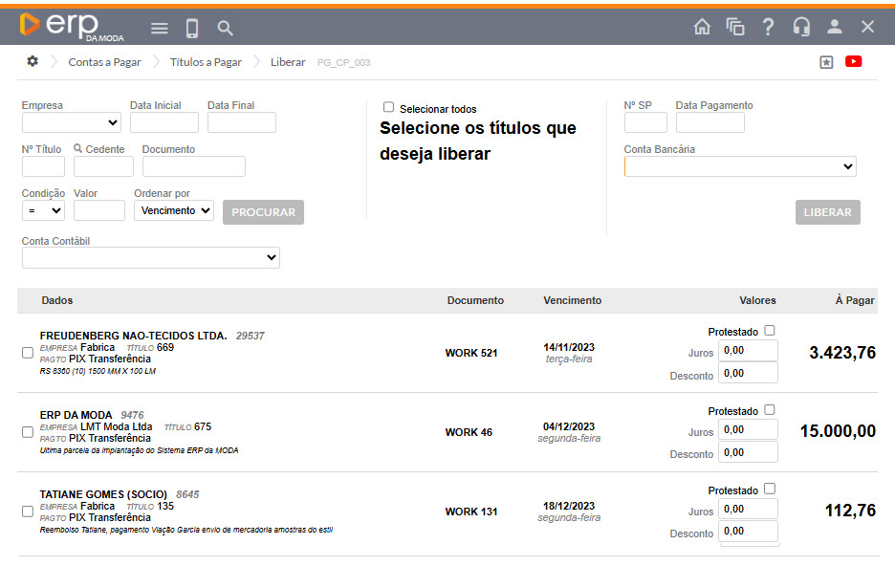The width and height of the screenshot is (895, 588).
Task: Click the headset support icon
Action: (x=801, y=27)
